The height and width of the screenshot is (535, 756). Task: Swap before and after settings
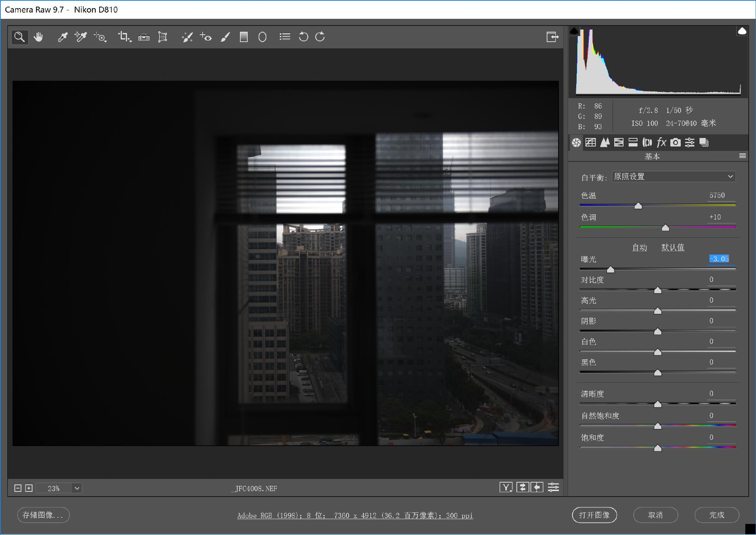[x=522, y=487]
